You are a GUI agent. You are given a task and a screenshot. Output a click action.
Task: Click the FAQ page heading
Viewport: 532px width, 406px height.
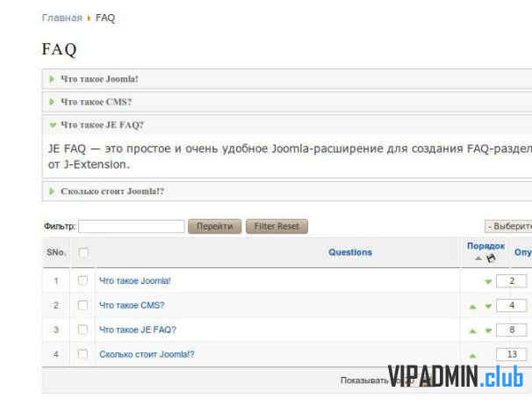click(60, 49)
